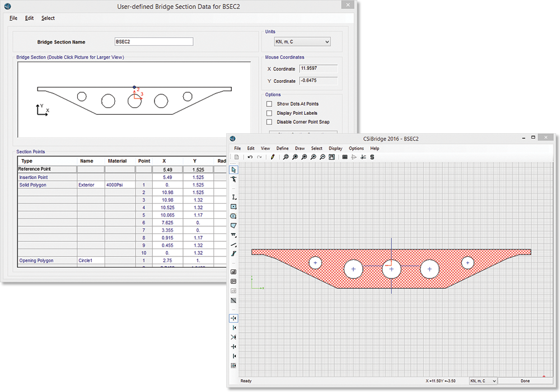Open the Units dropdown KN, m, C
Viewport: 560px width, 392px height.
(x=302, y=42)
